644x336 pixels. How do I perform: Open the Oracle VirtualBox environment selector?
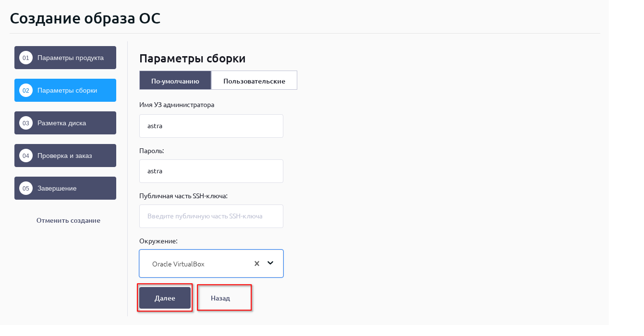point(197,264)
